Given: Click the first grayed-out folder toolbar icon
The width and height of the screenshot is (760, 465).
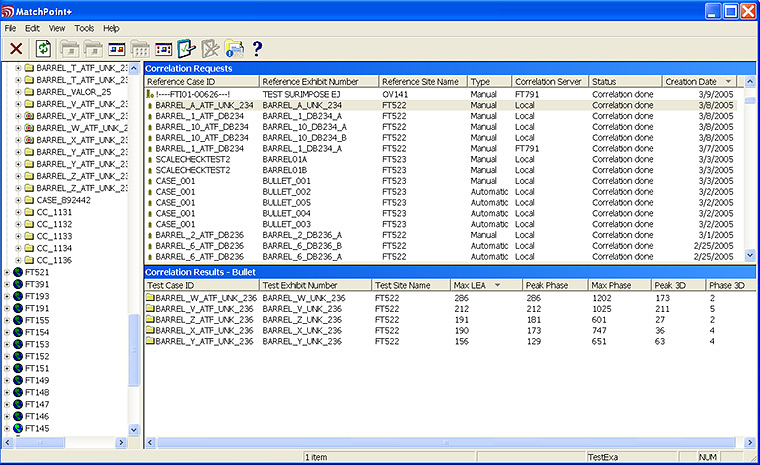Looking at the screenshot, I should click(x=70, y=49).
